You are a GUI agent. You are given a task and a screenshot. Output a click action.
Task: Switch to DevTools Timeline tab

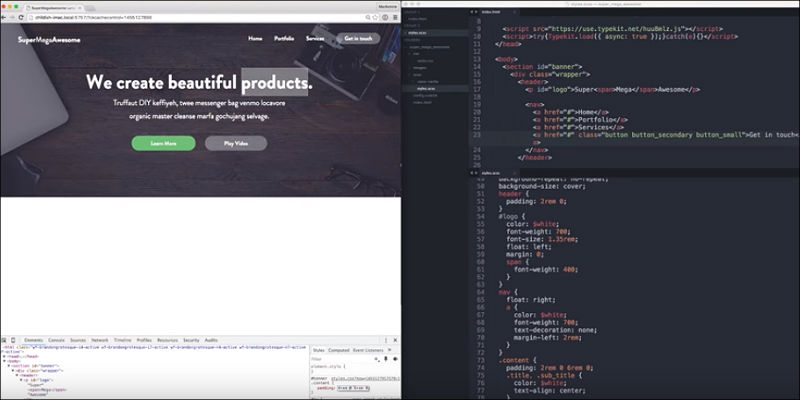pyautogui.click(x=122, y=340)
